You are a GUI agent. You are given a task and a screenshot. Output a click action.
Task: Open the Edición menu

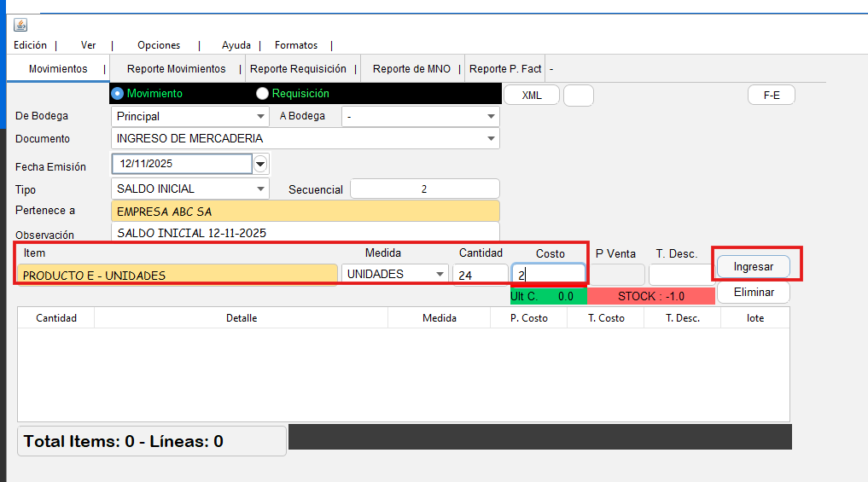coord(31,45)
